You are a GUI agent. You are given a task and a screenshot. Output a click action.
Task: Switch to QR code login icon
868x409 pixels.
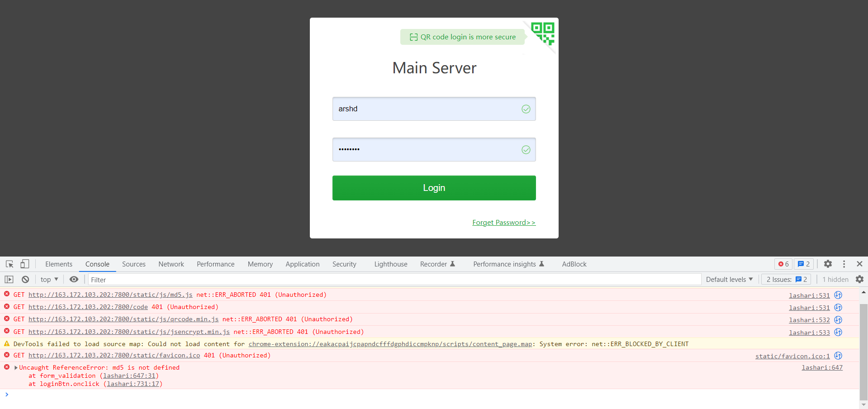[543, 34]
